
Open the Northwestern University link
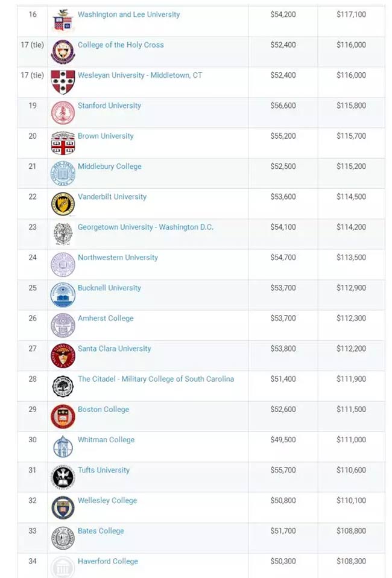click(118, 257)
